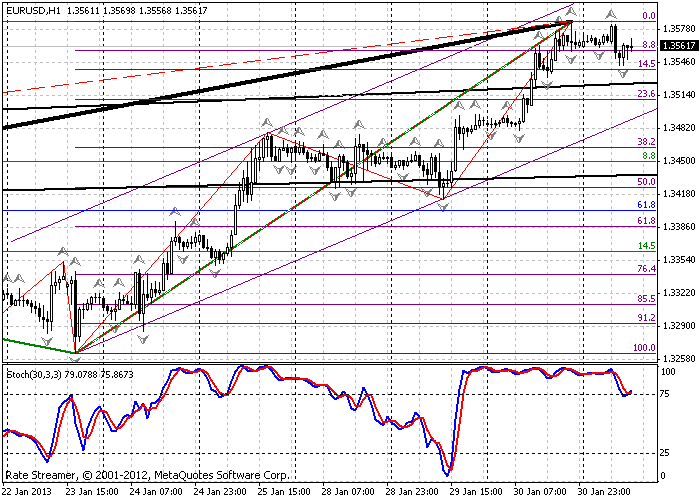Screen dimensions: 700x500
Task: Click the 1.33860 price axis label
Action: click(679, 227)
